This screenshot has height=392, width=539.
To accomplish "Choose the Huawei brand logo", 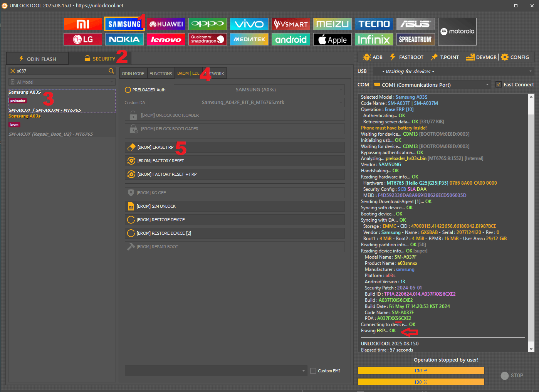I will click(166, 24).
